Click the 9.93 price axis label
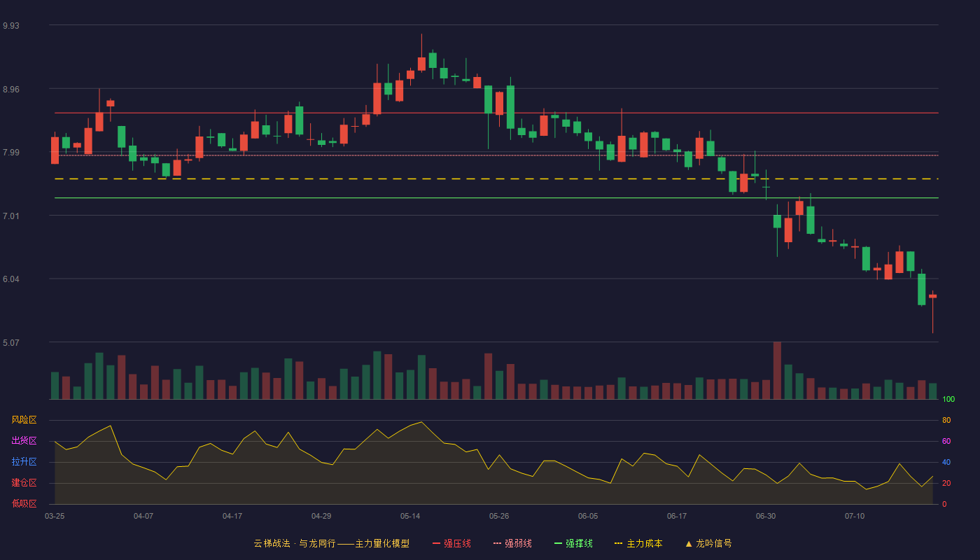The width and height of the screenshot is (980, 560). point(11,26)
